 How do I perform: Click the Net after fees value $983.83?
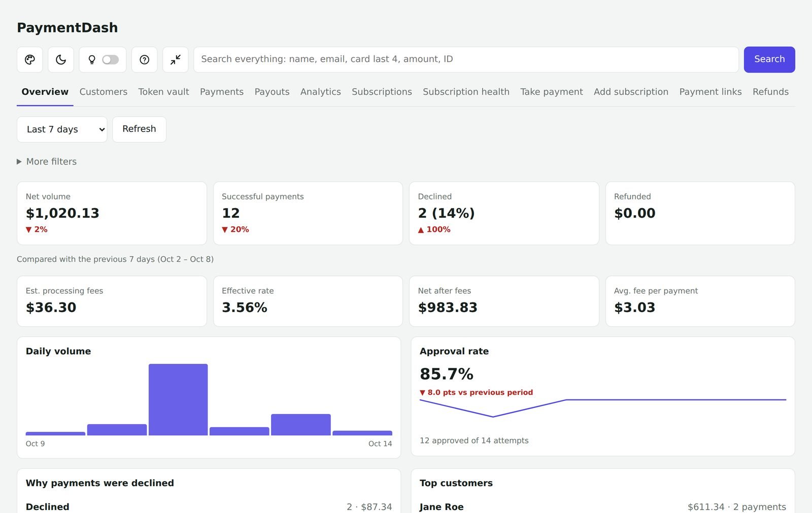click(x=448, y=307)
